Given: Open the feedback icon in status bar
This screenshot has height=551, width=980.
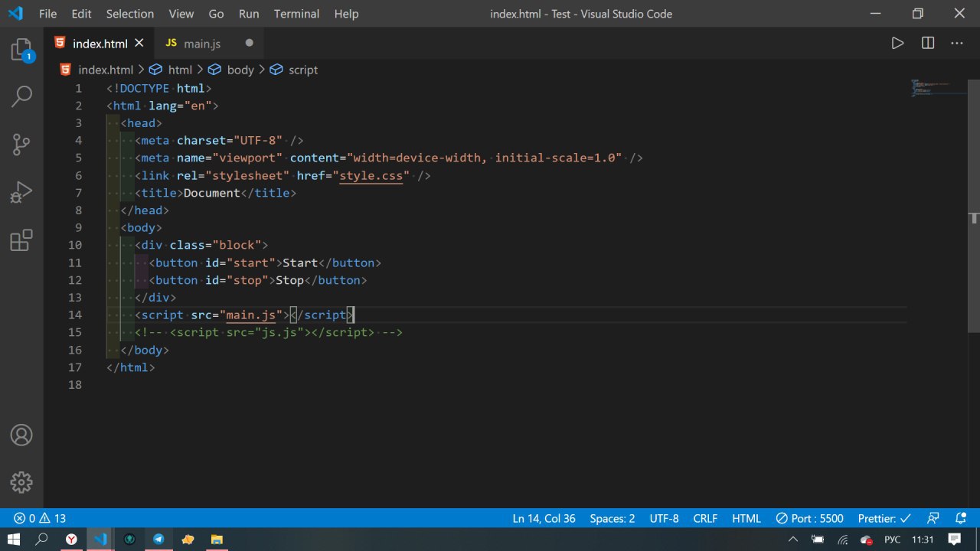Looking at the screenshot, I should click(x=933, y=518).
